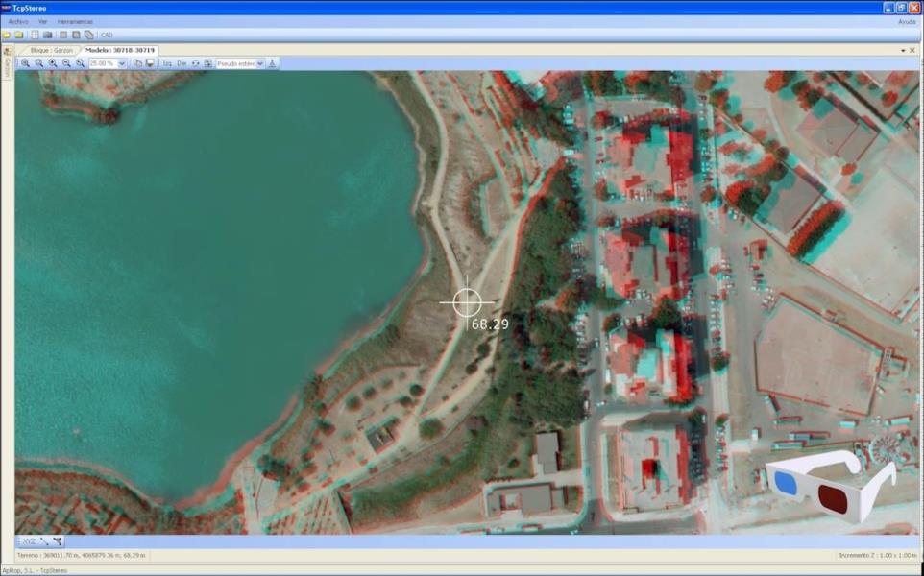This screenshot has height=576, width=924.
Task: Select the Modelo : 30718-30719 tab
Action: (120, 50)
